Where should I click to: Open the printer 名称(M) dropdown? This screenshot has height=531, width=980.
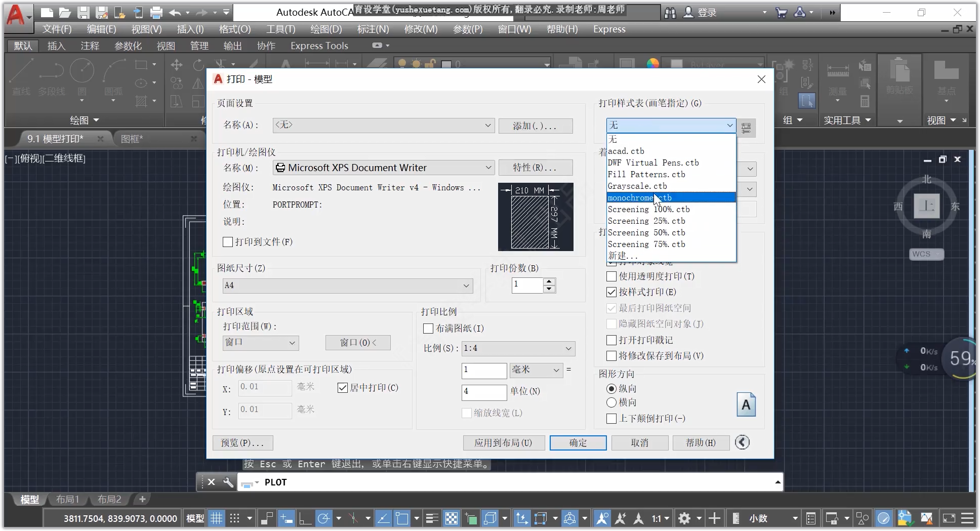383,168
